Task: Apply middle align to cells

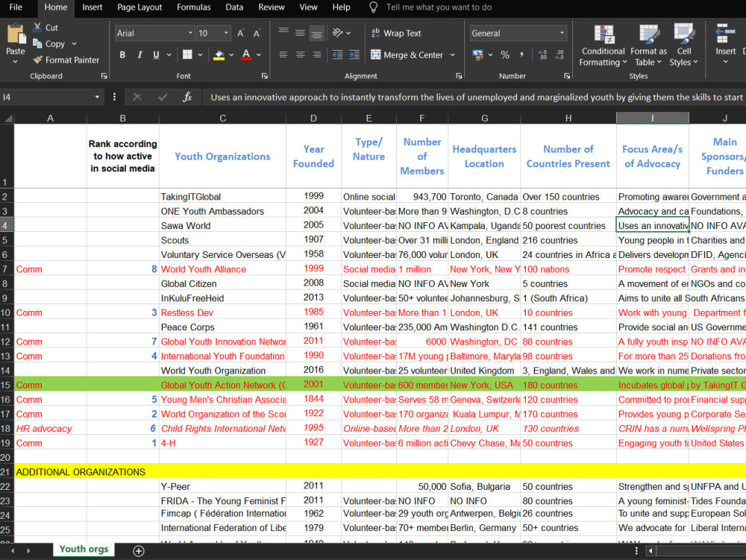Action: pos(300,32)
